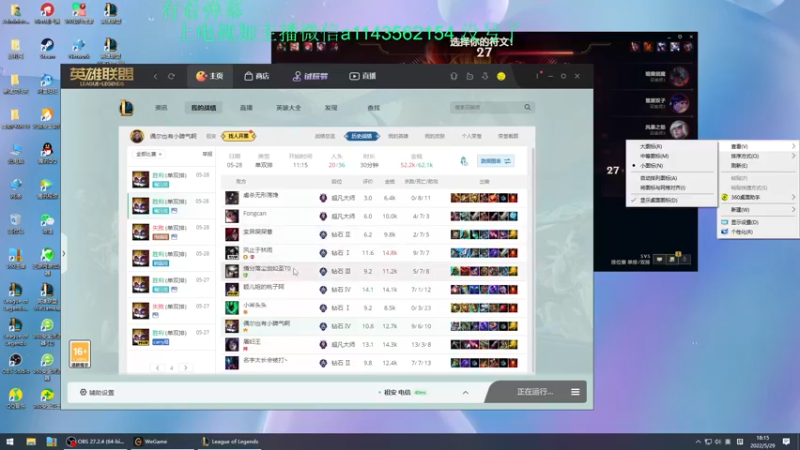Viewport: 800px width, 450px height.
Task: Open 辅助设置 assist settings
Action: (97, 392)
